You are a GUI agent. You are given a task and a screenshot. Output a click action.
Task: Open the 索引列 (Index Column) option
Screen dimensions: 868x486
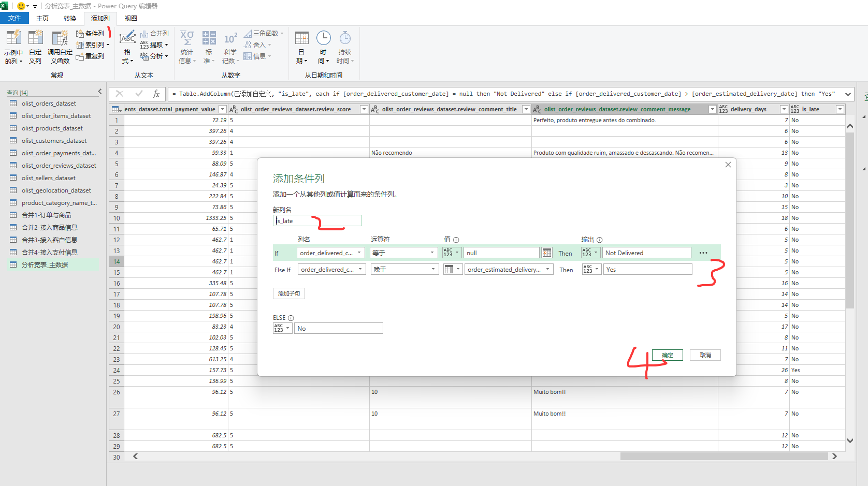[x=93, y=45]
